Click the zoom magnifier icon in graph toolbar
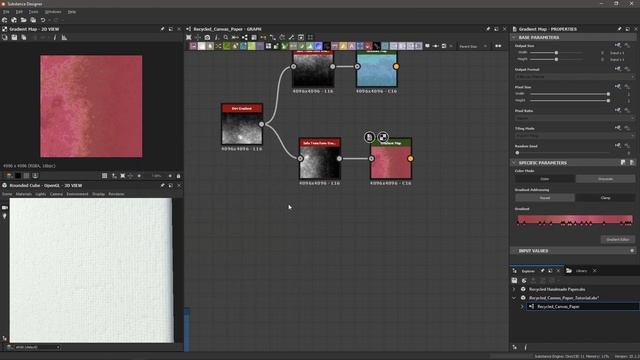Image resolution: width=640 pixels, height=360 pixels. (226, 37)
